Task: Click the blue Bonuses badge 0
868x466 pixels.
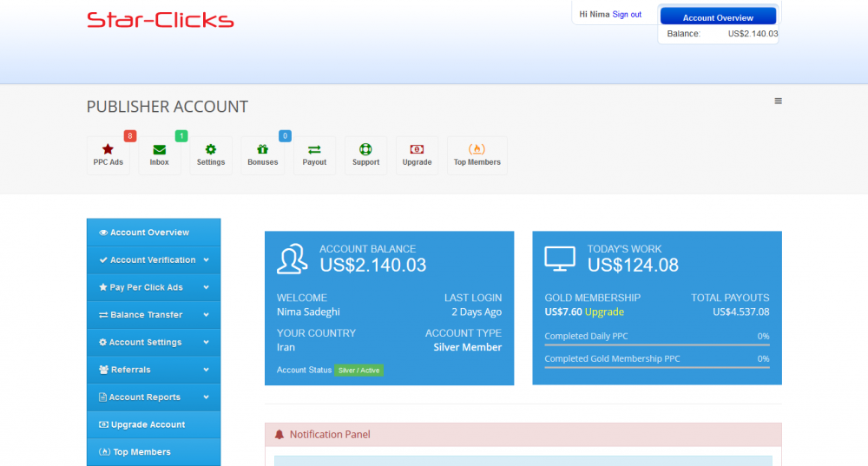Action: click(x=285, y=135)
